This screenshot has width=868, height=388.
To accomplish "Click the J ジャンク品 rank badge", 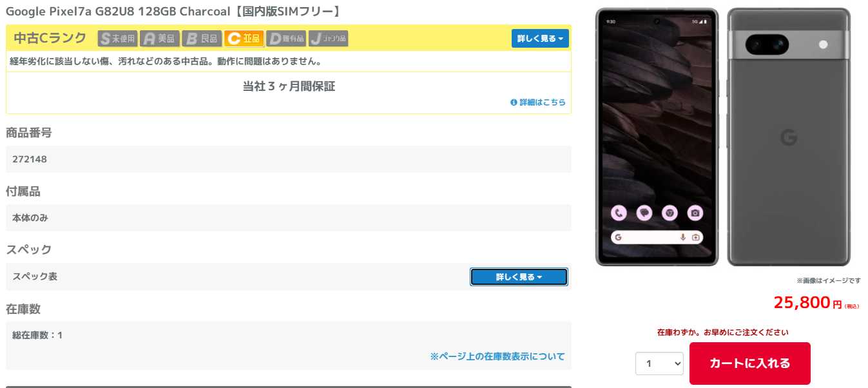I will [x=329, y=39].
